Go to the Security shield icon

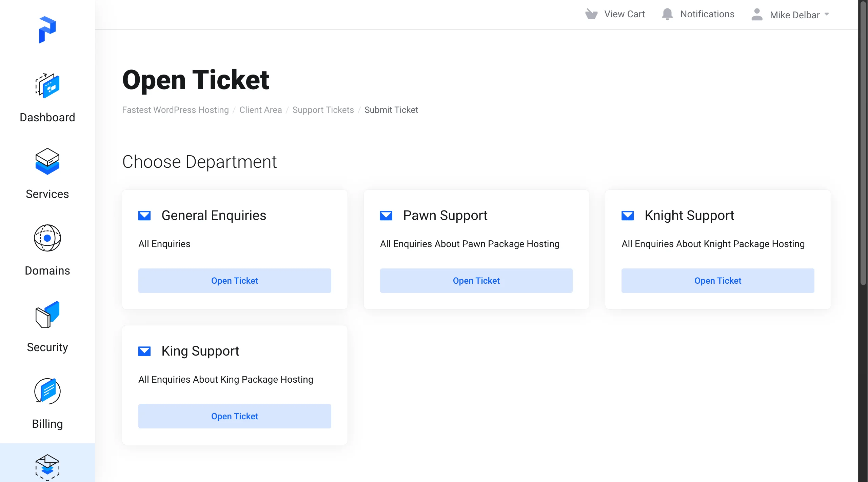coord(47,315)
